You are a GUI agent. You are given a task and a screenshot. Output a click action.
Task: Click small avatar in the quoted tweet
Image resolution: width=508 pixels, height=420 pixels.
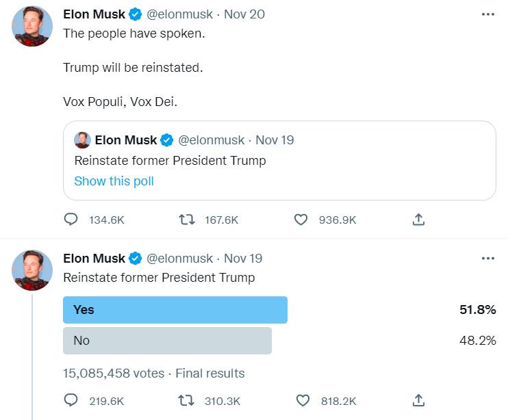(82, 140)
